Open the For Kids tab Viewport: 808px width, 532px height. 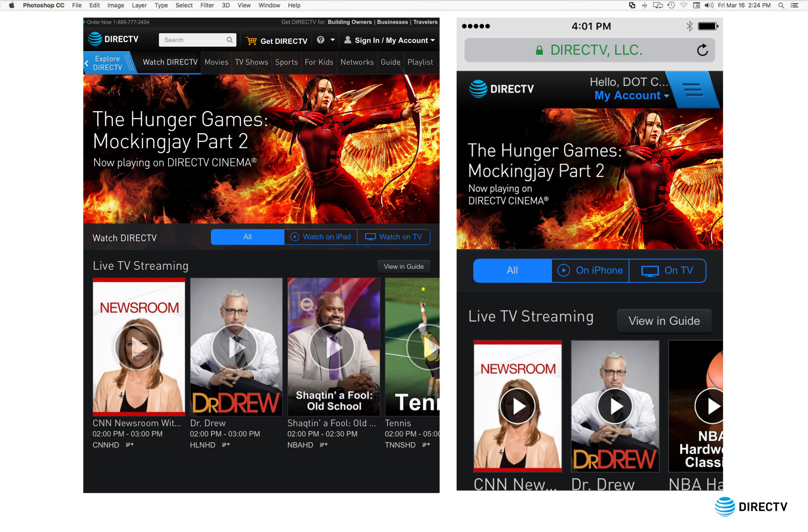coord(319,62)
